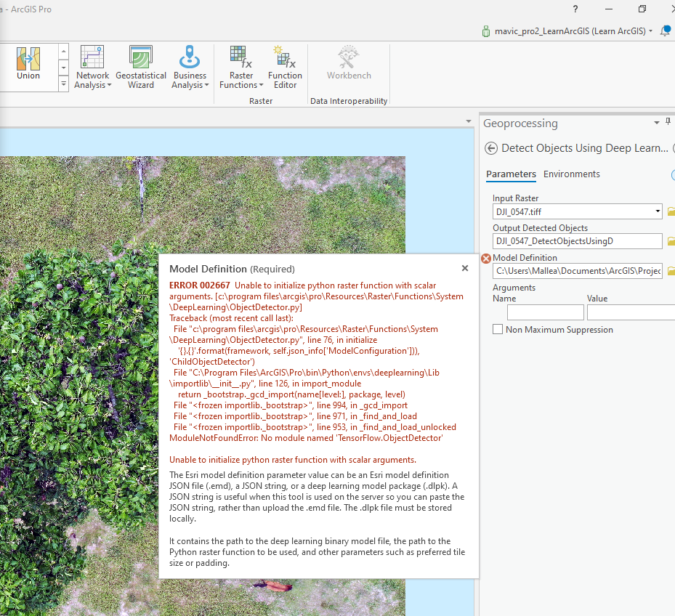Image resolution: width=675 pixels, height=616 pixels.
Task: Click the Output Detected Objects field
Action: click(578, 241)
